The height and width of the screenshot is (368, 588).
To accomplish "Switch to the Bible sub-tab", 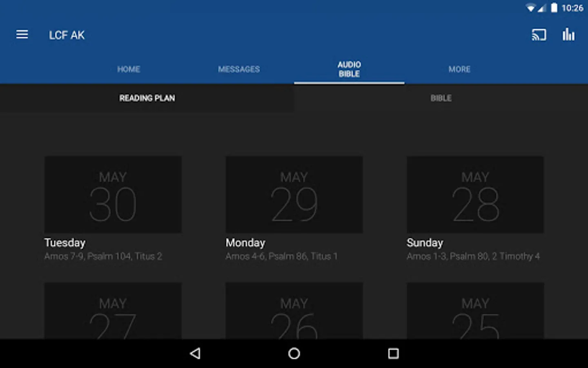I will click(x=441, y=98).
